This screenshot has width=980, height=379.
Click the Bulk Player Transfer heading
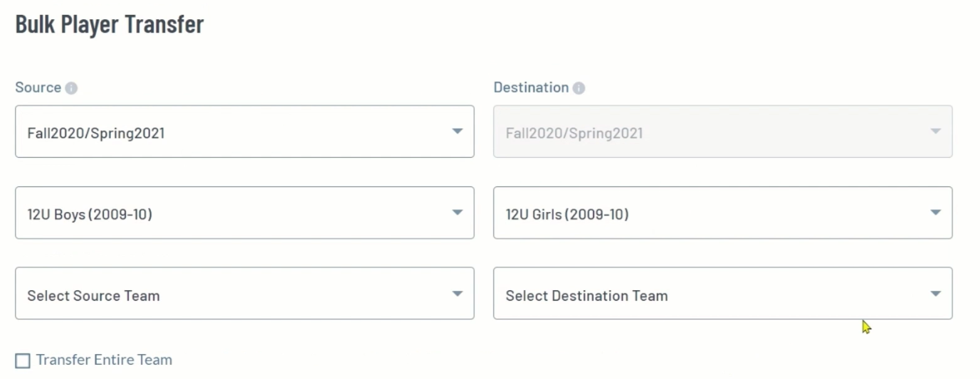click(110, 24)
